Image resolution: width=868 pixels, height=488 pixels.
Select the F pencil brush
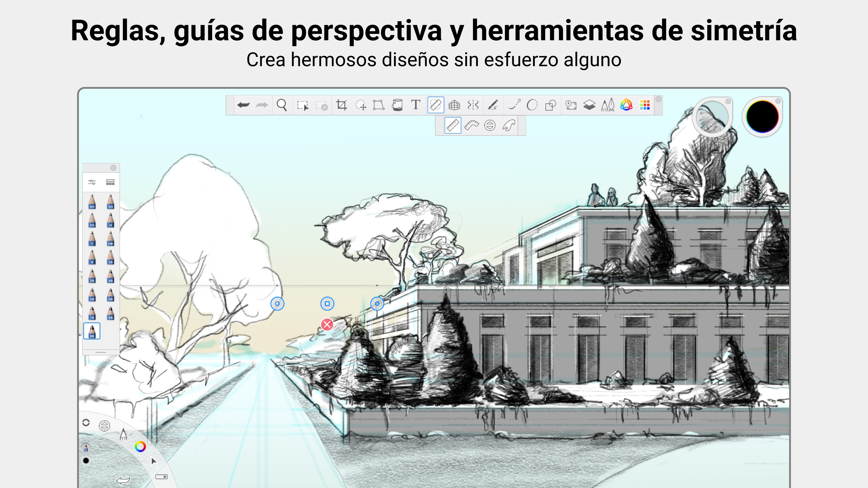(92, 238)
